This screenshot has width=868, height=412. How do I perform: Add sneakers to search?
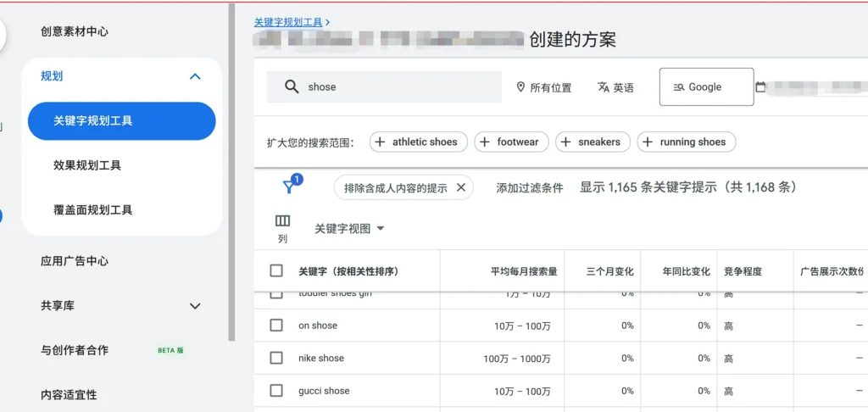[593, 142]
